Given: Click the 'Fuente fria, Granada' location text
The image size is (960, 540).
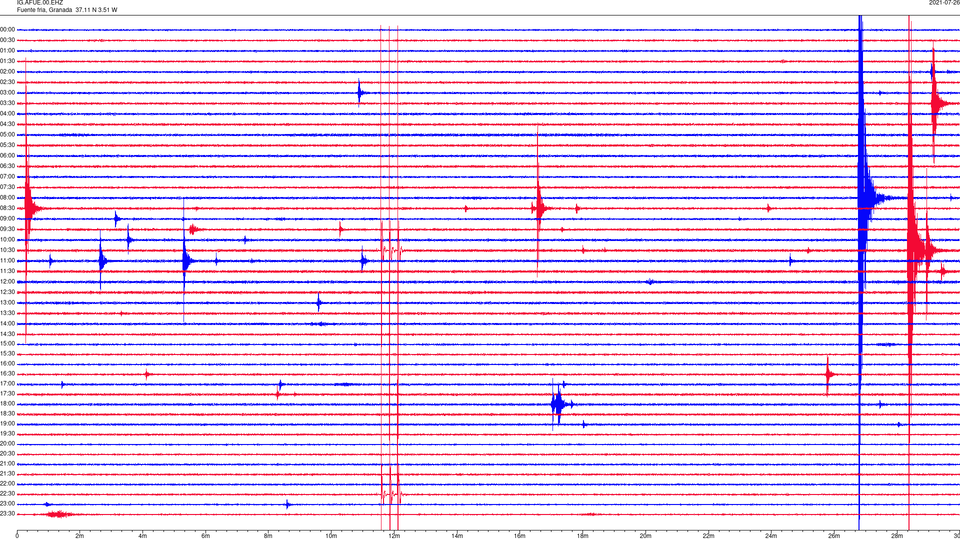Looking at the screenshot, I should (x=45, y=10).
